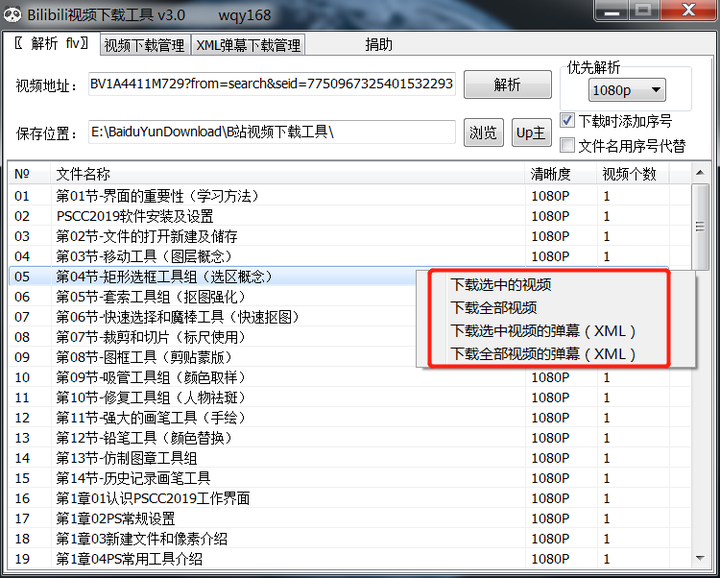Choose 下载选中的视频 from context menu
720x578 pixels.
[501, 285]
